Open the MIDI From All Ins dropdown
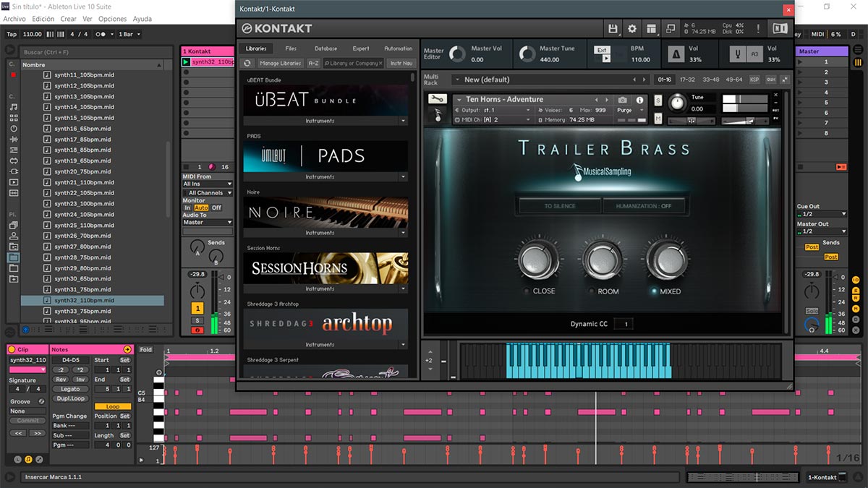 coord(208,184)
